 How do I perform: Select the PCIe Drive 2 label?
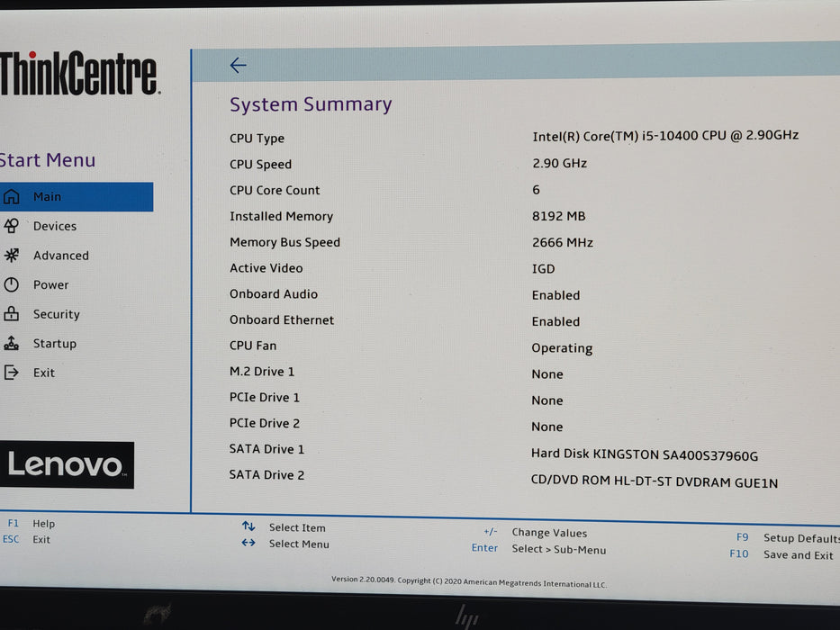264,423
